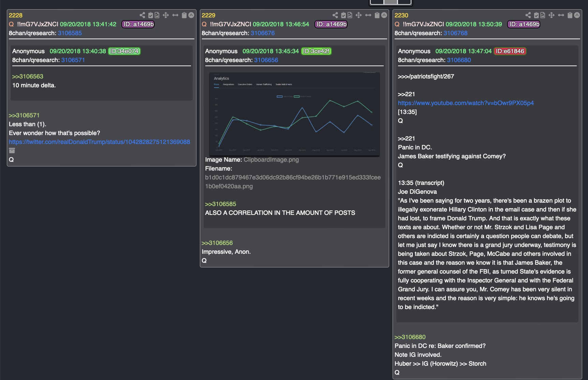Click the four-way move icon on post 2230

pyautogui.click(x=552, y=15)
